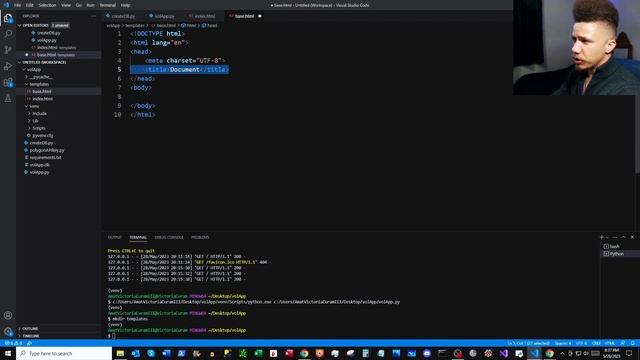Change the UTF-8 file encoding
The height and width of the screenshot is (360, 640).
click(x=582, y=343)
